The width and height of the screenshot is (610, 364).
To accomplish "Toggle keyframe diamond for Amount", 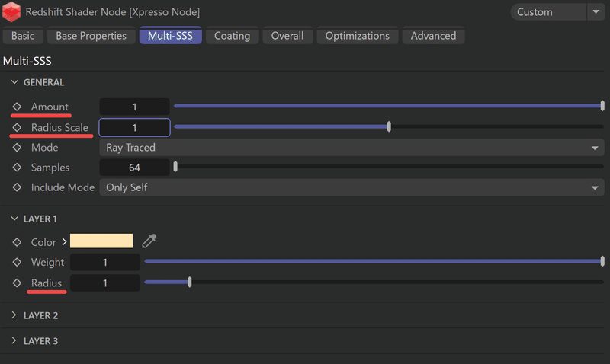I will 17,107.
